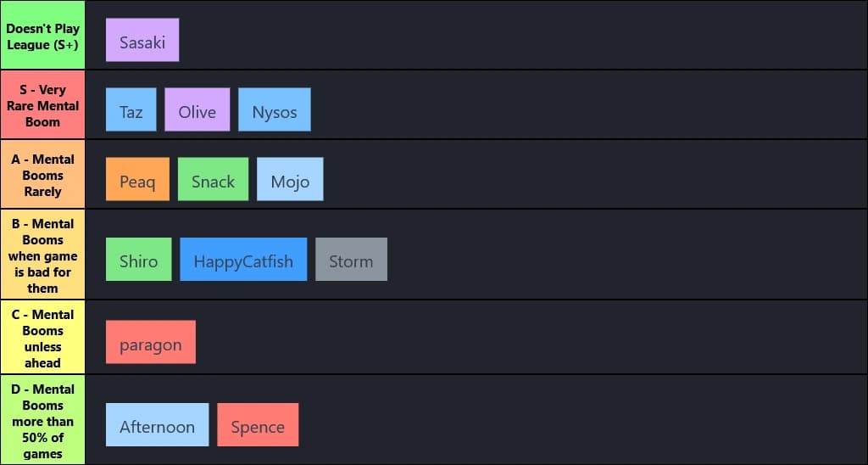Viewport: 868px width, 465px height.
Task: Select the B tier row label
Action: point(42,255)
